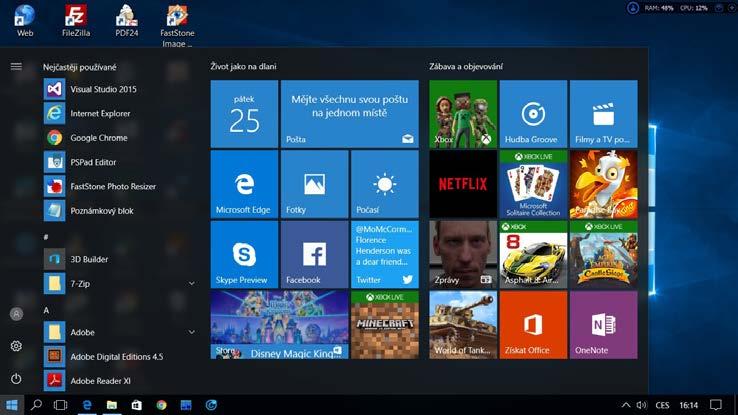Screen dimensions: 738x415
Task: Open the calendar tile showing pátek 25
Action: [x=244, y=114]
